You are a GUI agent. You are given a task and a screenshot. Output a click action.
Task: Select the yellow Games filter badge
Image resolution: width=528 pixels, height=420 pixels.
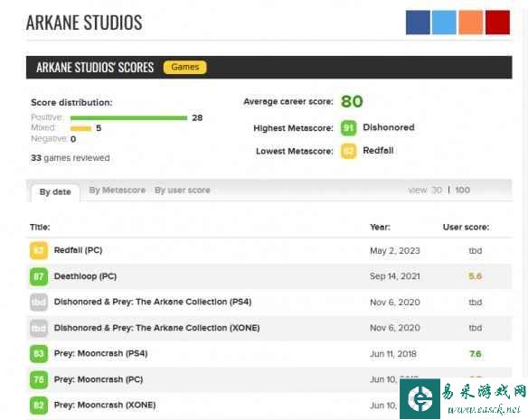pyautogui.click(x=184, y=68)
